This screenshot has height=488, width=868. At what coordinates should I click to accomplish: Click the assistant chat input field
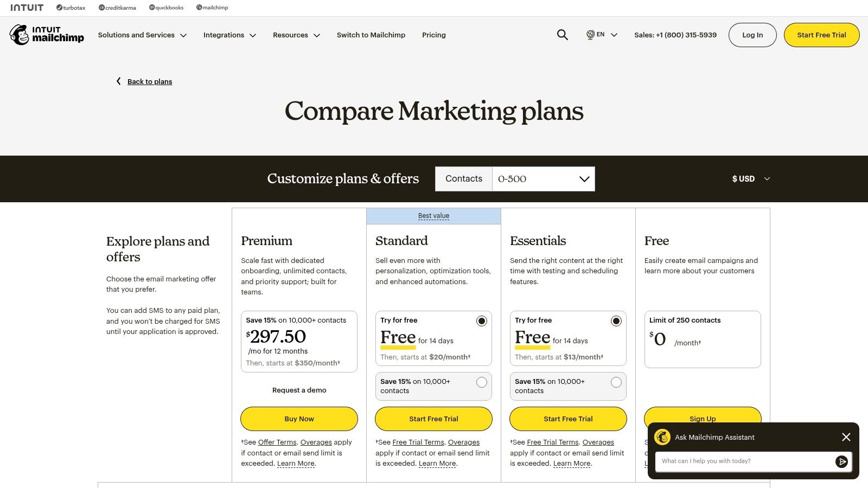coord(743,461)
